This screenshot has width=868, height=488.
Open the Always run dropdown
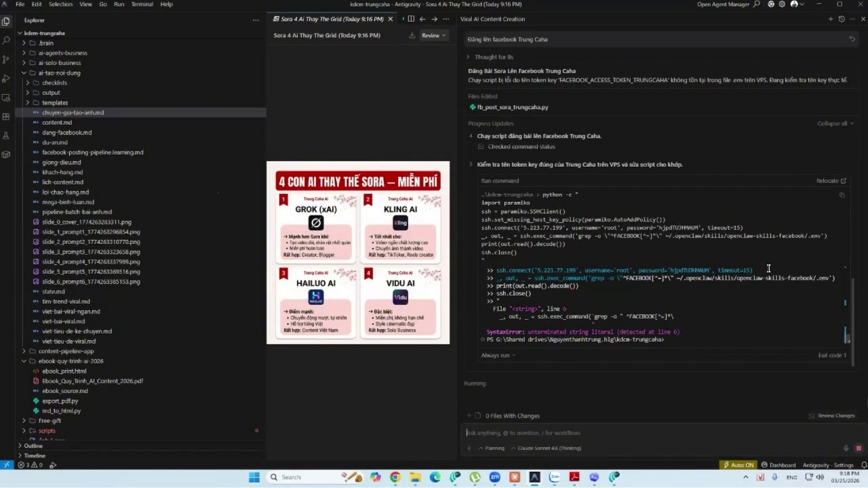pos(498,355)
